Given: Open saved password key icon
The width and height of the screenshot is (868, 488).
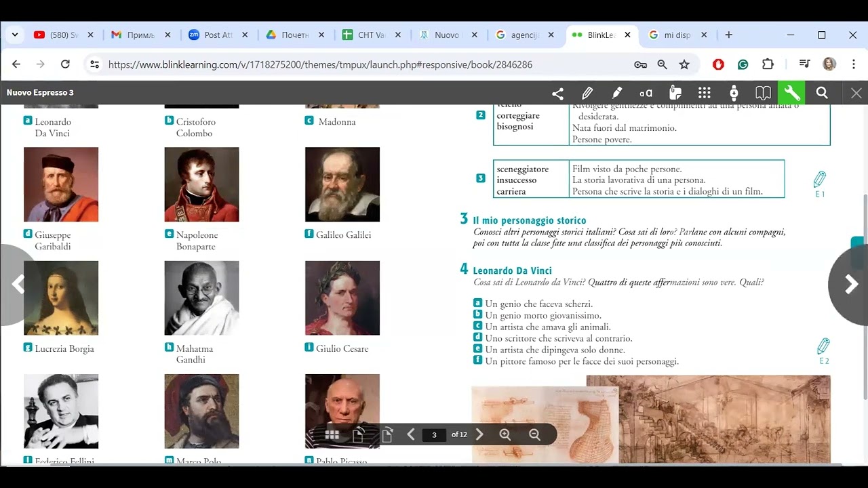Looking at the screenshot, I should click(x=640, y=64).
